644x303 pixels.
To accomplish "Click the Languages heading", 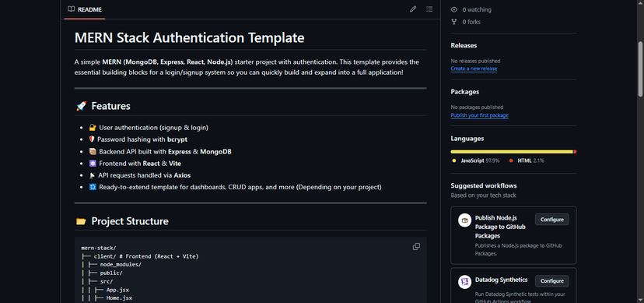I will tap(467, 139).
